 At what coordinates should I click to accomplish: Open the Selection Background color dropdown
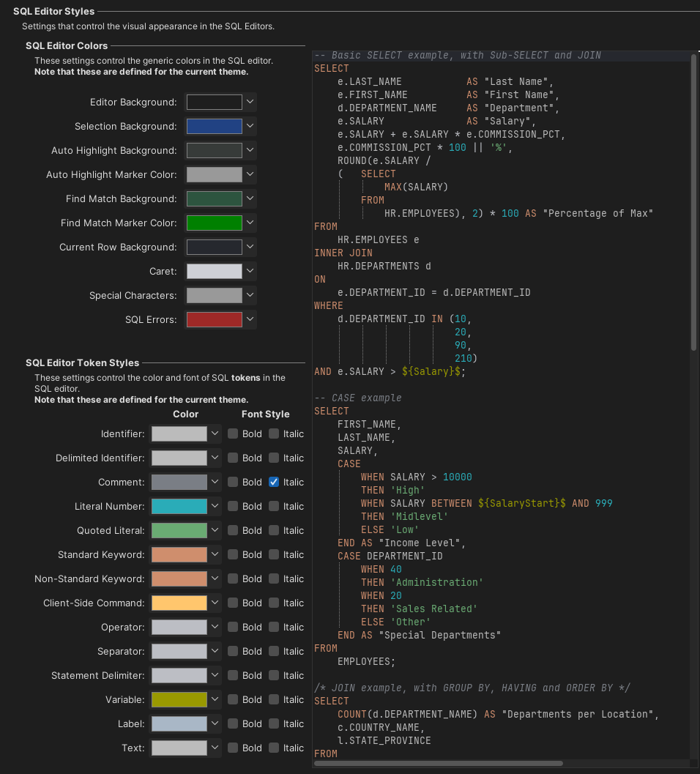pyautogui.click(x=248, y=126)
